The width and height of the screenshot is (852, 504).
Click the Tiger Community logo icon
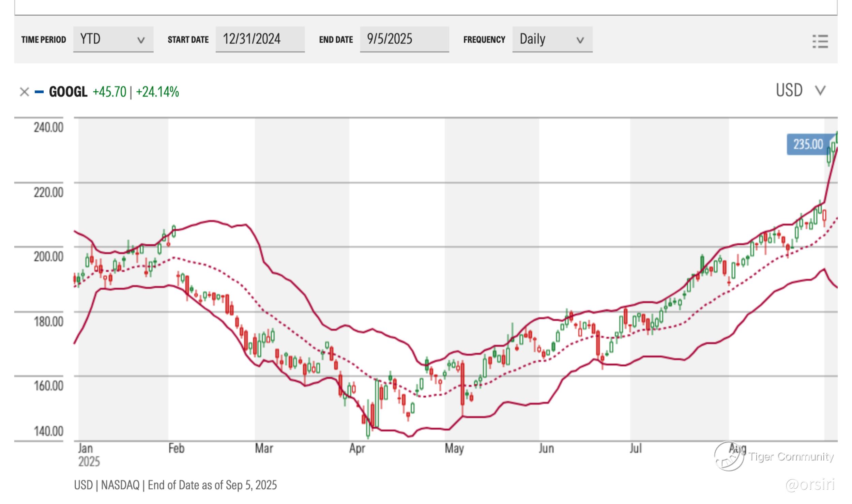click(729, 456)
